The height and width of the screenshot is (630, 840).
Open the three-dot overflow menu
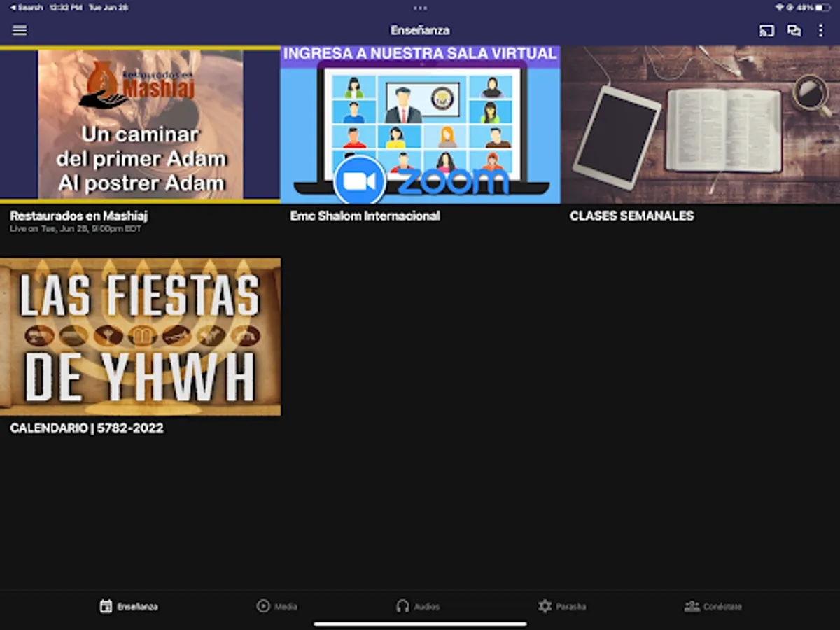[821, 31]
